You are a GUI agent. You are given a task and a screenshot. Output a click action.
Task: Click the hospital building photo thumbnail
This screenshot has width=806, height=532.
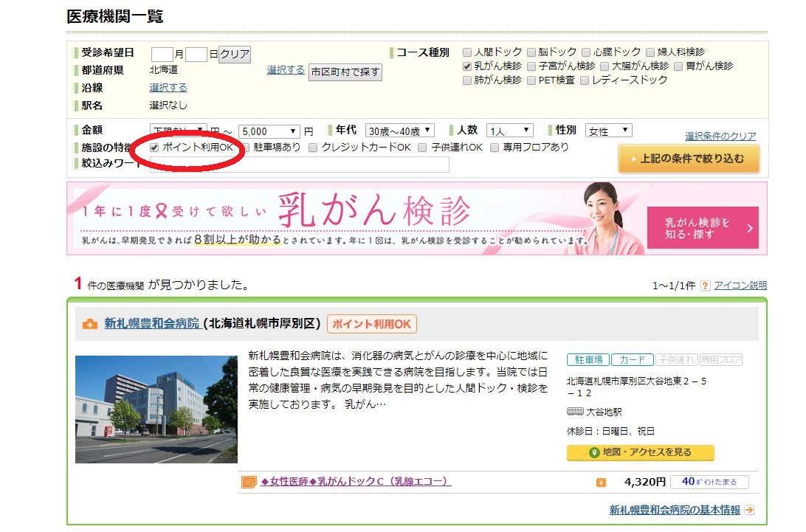(156, 410)
